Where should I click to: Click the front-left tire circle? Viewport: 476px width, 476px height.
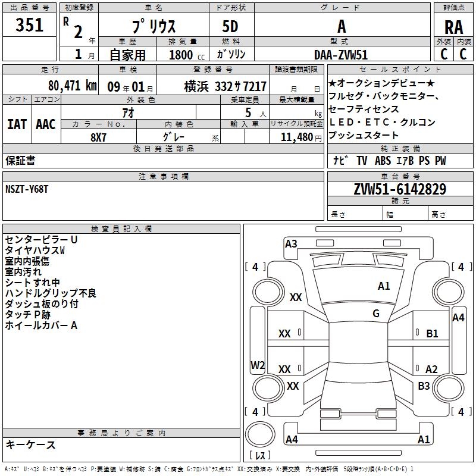point(268,292)
